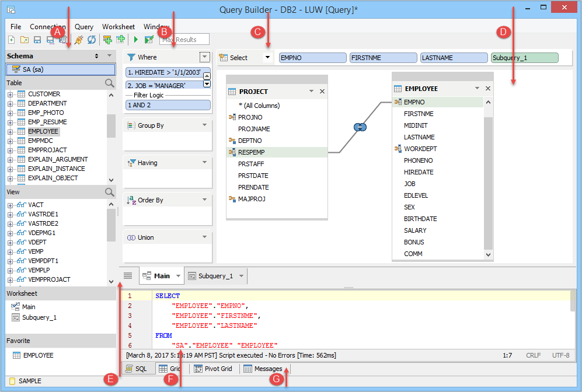582x392 pixels.
Task: Open the Where panel dropdown
Action: click(204, 57)
